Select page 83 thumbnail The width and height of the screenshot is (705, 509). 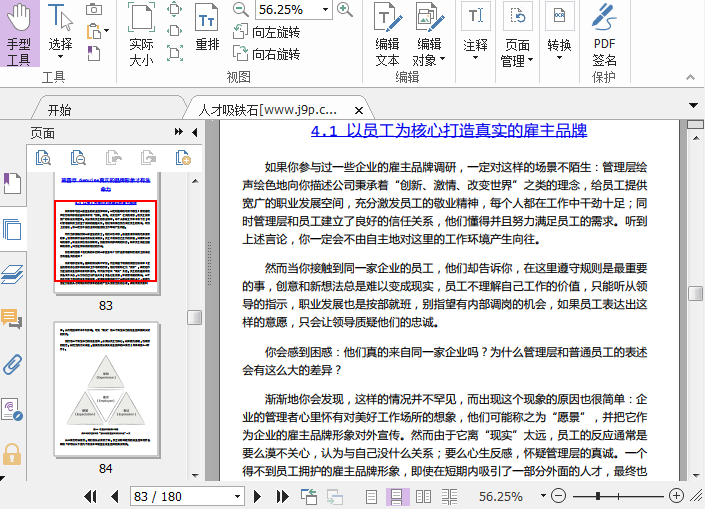pos(106,233)
